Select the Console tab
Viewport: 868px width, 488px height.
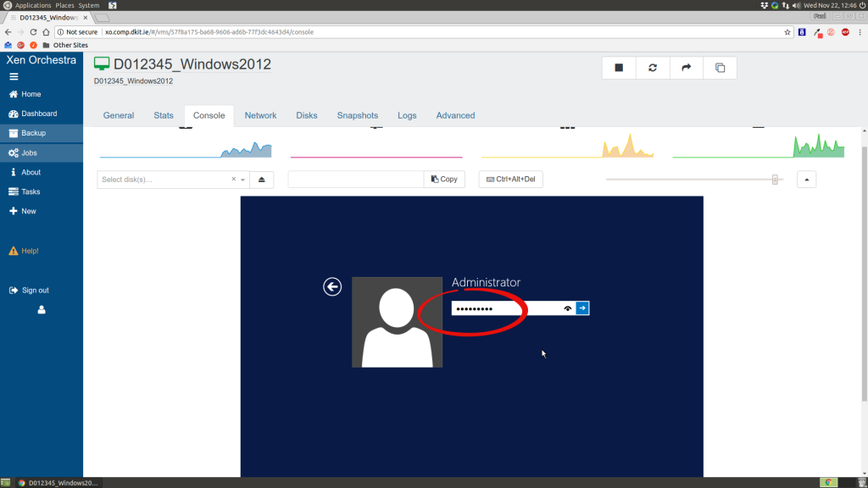tap(209, 115)
